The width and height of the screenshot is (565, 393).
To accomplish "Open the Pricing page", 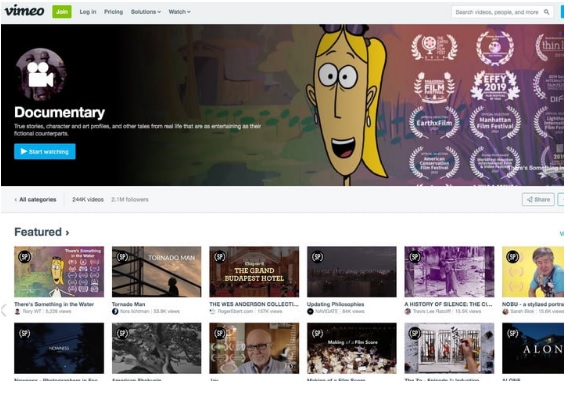I will (114, 12).
